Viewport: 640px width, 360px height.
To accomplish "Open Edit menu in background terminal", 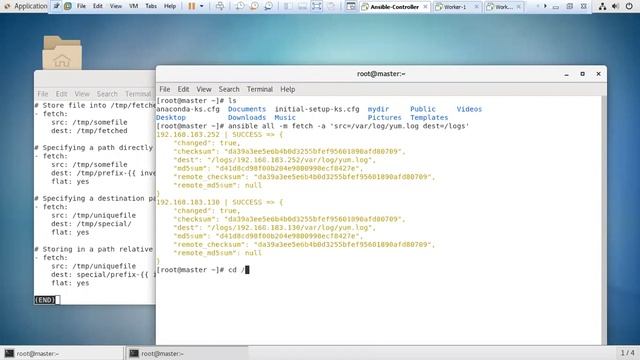I will pyautogui.click(x=61, y=94).
